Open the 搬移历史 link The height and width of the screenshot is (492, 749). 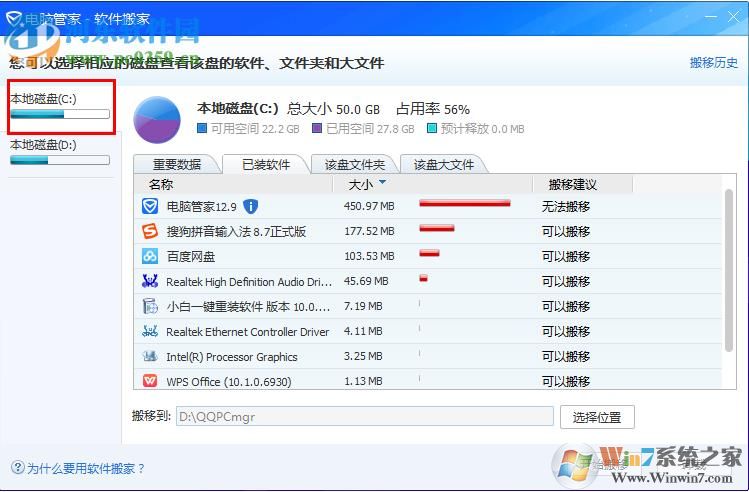pyautogui.click(x=714, y=63)
